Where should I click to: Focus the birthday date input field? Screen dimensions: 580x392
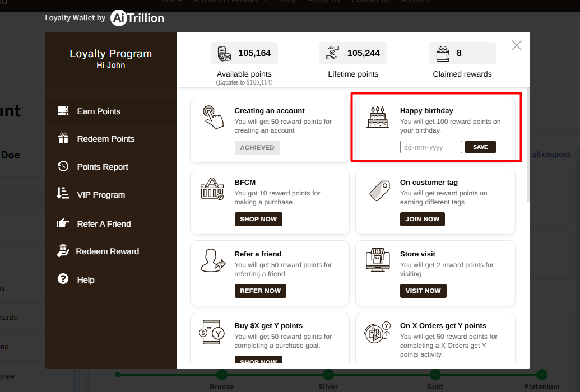click(430, 147)
